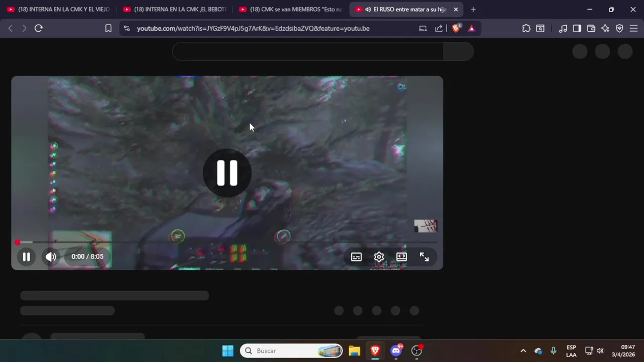Open the Brave VPN shield icon
The image size is (644, 362).
pos(619,28)
